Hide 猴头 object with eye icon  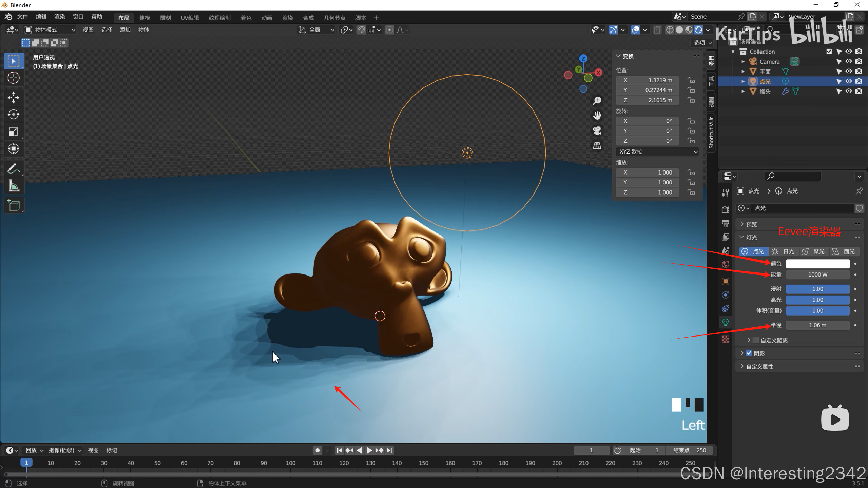(849, 91)
